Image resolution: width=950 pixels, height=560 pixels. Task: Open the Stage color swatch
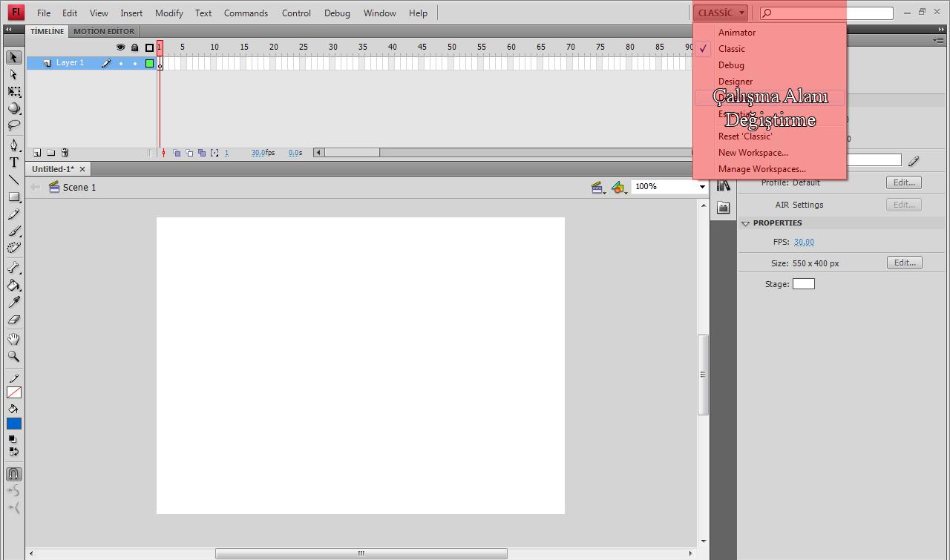(x=804, y=284)
